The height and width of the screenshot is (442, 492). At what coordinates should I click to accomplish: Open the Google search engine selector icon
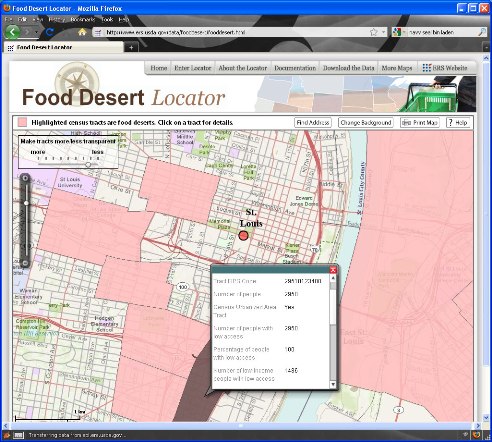(396, 32)
